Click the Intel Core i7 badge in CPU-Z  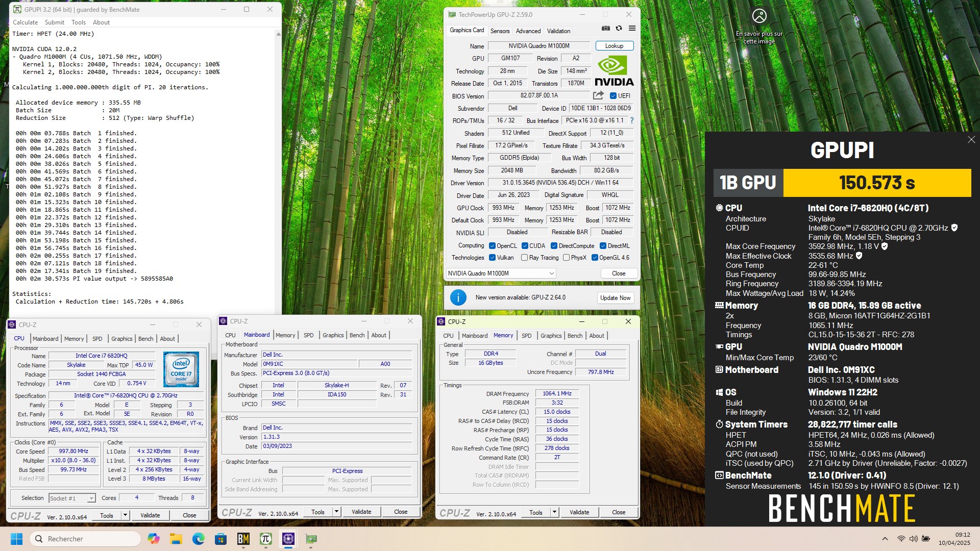181,369
